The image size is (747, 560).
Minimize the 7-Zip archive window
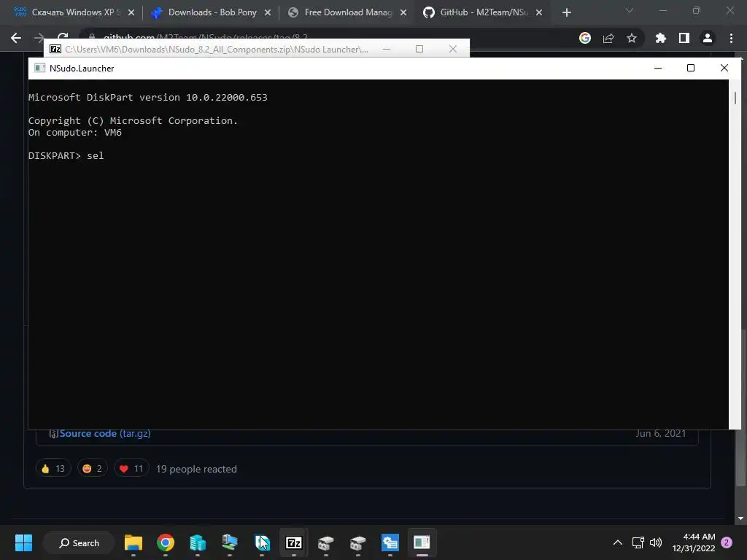(387, 49)
